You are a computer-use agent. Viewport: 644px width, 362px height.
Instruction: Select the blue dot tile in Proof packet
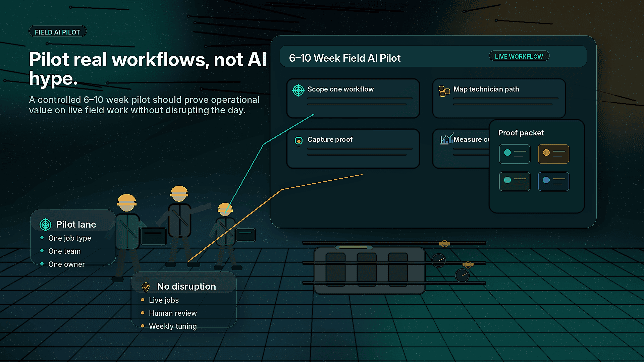[553, 181]
